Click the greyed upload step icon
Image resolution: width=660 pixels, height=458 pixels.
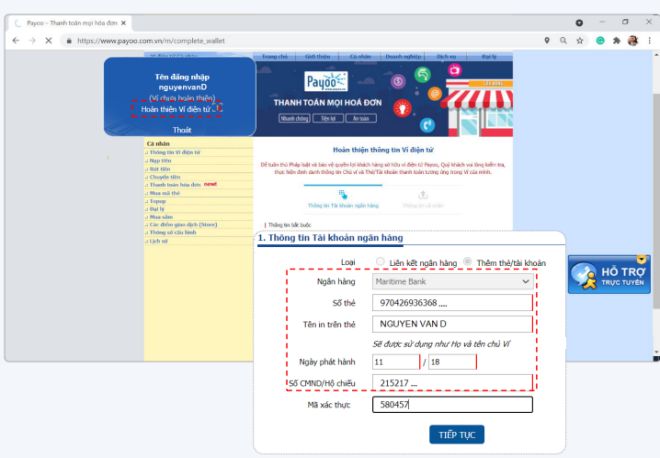point(423,195)
